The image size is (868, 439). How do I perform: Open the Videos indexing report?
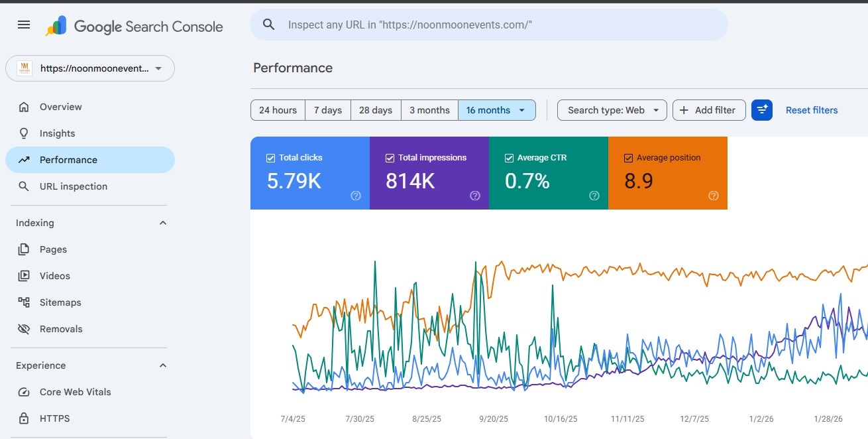(x=90, y=276)
